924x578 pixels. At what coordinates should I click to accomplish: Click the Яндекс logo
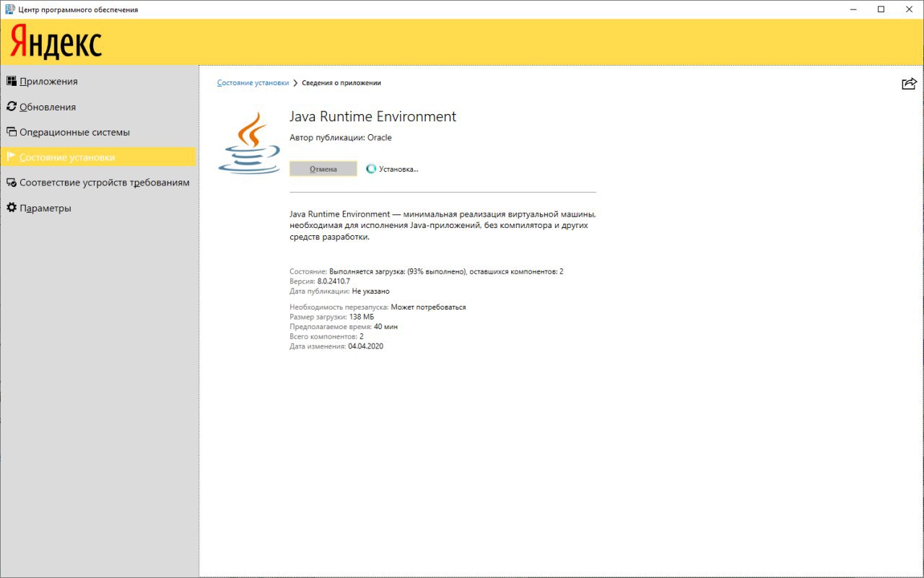click(56, 42)
